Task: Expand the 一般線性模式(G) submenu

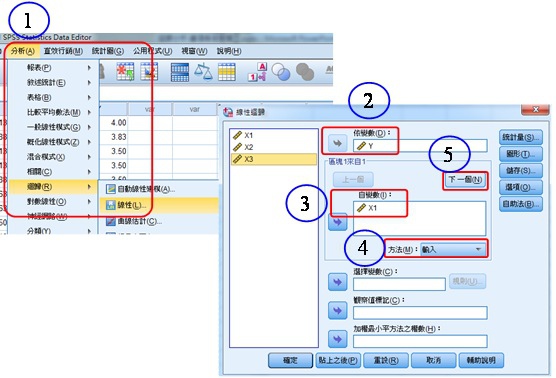Action: point(53,127)
